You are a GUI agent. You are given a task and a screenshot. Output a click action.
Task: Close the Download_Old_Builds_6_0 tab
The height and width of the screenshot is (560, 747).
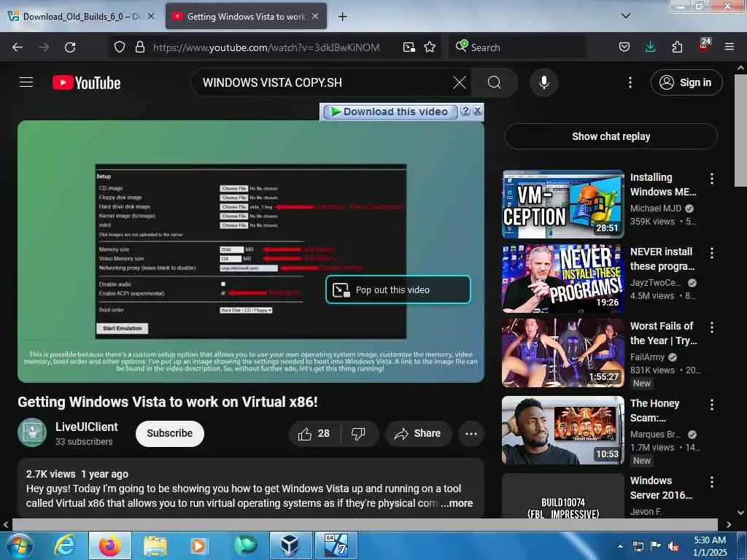(x=151, y=16)
